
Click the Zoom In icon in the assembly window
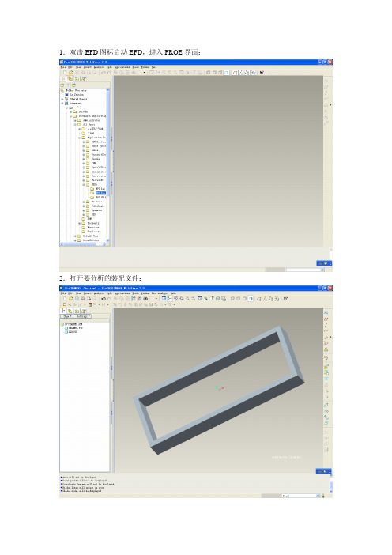coord(187,299)
